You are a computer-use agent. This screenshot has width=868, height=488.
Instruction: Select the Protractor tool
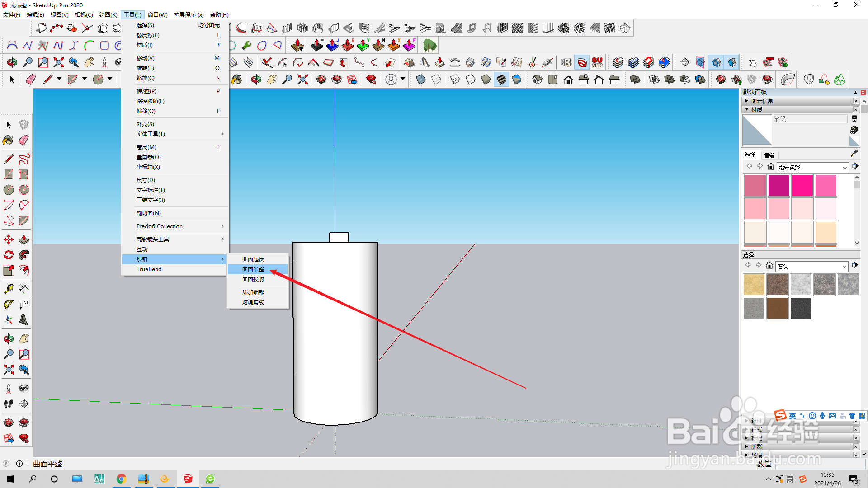[x=8, y=304]
